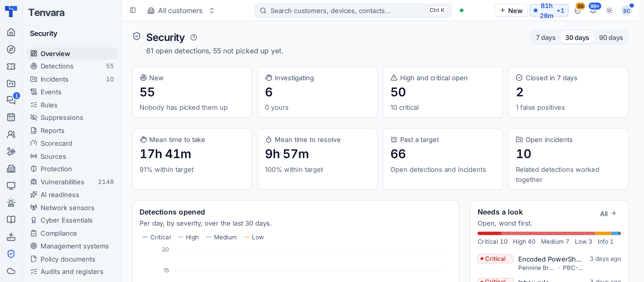Open the people icon in the left rail
The height and width of the screenshot is (282, 644).
[11, 134]
